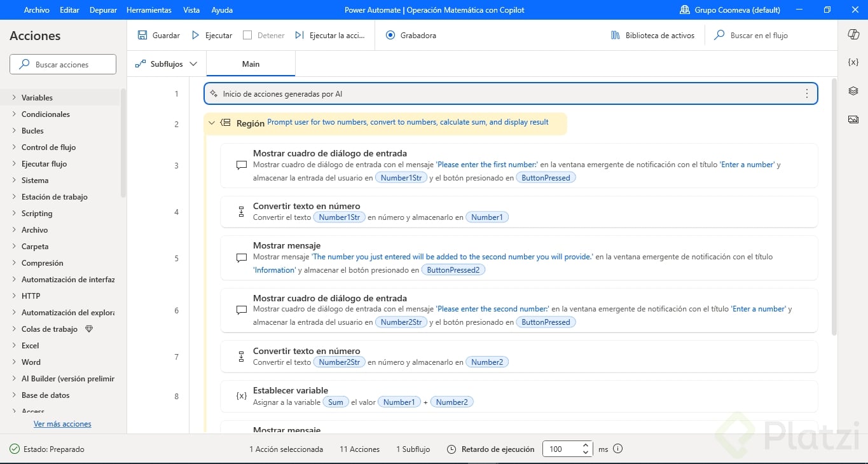
Task: Open the Vista menu
Action: pyautogui.click(x=191, y=10)
